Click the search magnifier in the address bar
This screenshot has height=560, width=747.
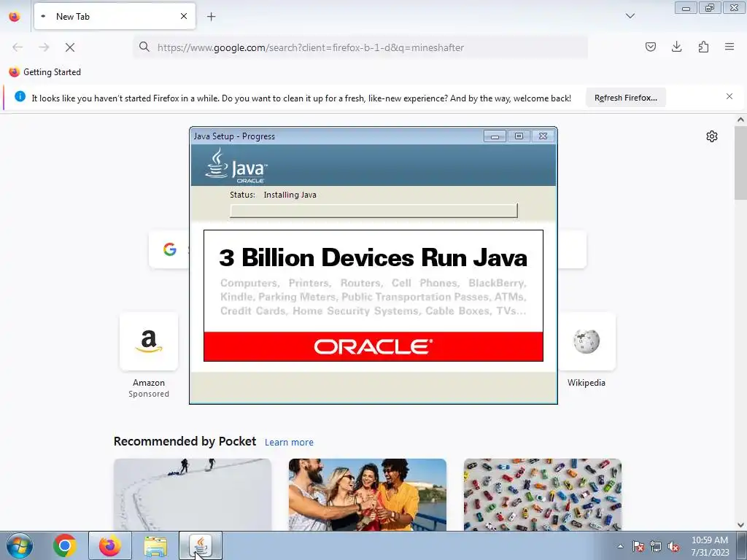click(x=144, y=47)
